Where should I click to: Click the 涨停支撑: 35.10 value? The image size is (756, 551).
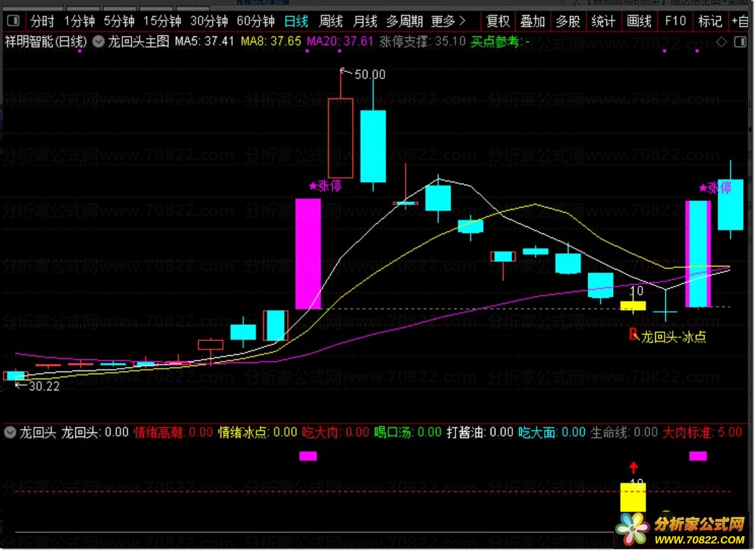[x=423, y=41]
